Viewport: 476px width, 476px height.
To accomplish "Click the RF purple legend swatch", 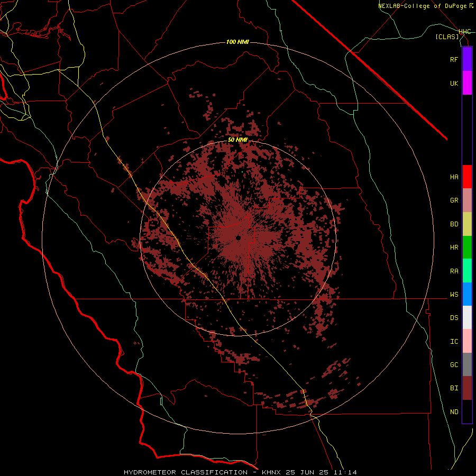I will [x=467, y=59].
